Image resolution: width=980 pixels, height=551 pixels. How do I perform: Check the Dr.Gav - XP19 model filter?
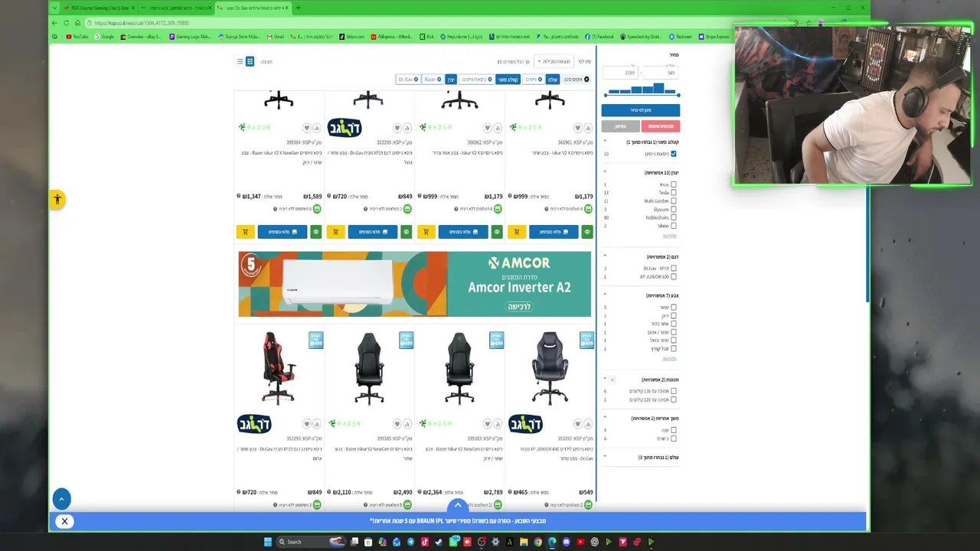(674, 269)
